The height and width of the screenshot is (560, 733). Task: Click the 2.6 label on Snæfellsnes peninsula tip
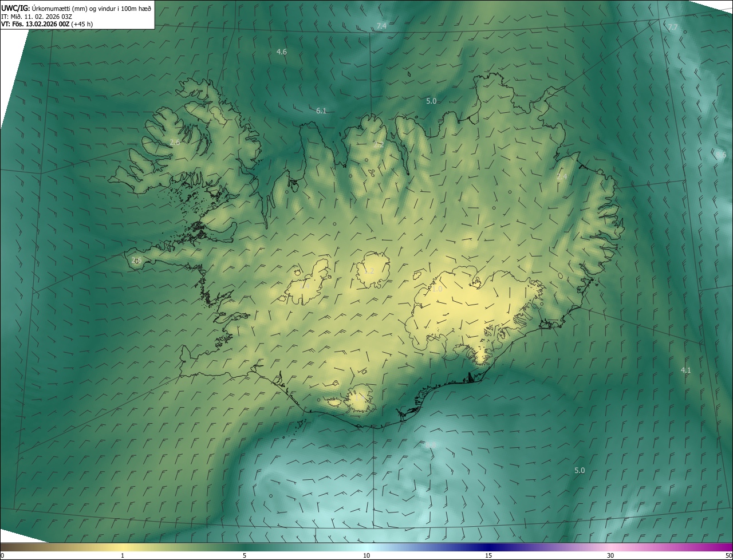tap(136, 261)
